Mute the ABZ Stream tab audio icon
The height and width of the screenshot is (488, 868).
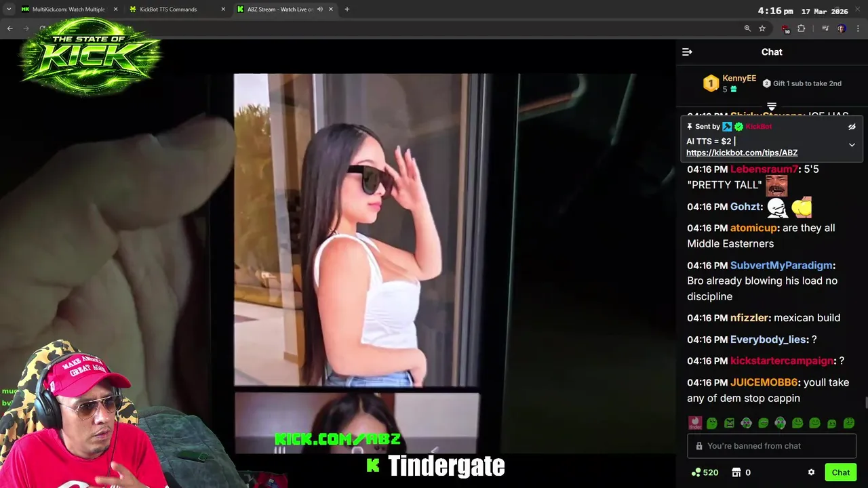pyautogui.click(x=319, y=9)
